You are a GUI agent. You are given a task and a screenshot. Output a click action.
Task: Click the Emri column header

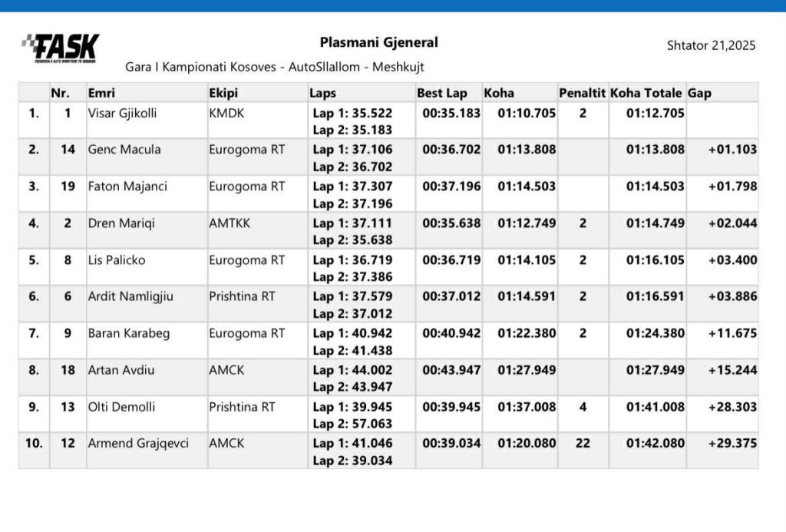(x=101, y=93)
